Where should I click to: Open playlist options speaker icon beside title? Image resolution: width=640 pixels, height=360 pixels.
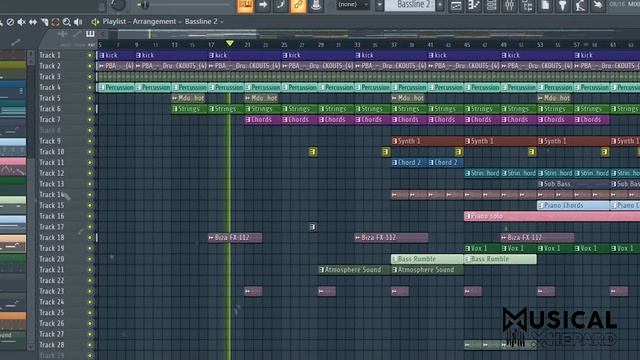click(x=95, y=22)
